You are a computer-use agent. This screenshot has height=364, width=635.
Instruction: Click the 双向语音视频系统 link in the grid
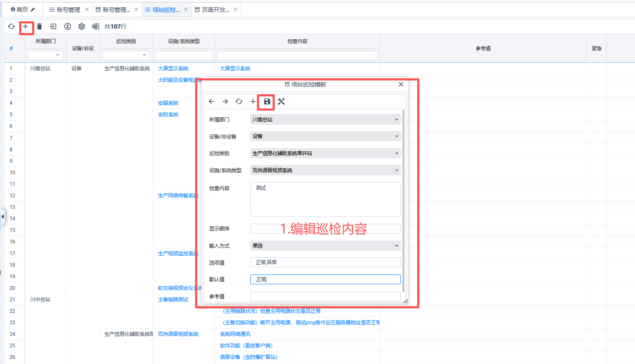178,334
